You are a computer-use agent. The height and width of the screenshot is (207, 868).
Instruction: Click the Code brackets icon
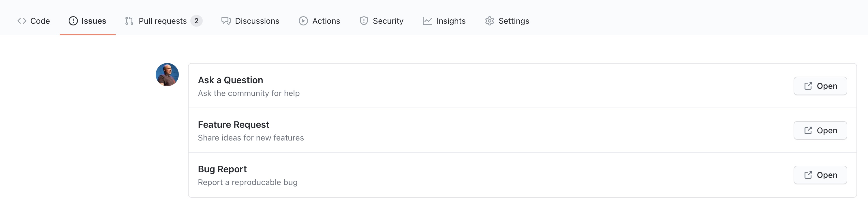22,21
